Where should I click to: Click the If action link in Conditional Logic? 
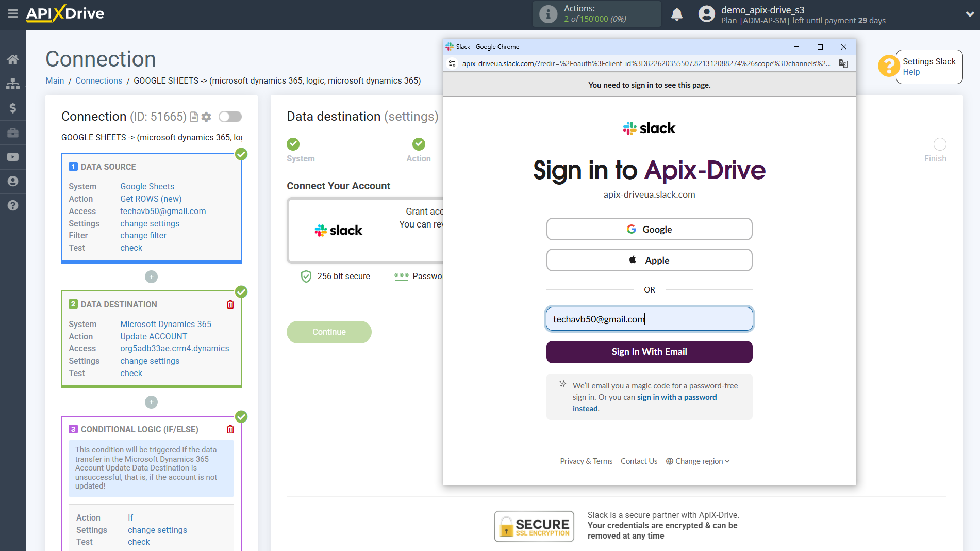[130, 517]
